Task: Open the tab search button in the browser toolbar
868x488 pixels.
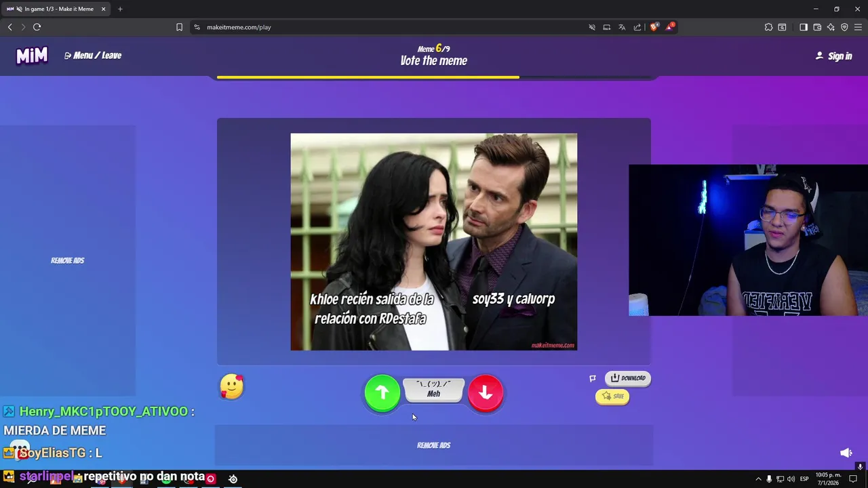Action: point(782,27)
